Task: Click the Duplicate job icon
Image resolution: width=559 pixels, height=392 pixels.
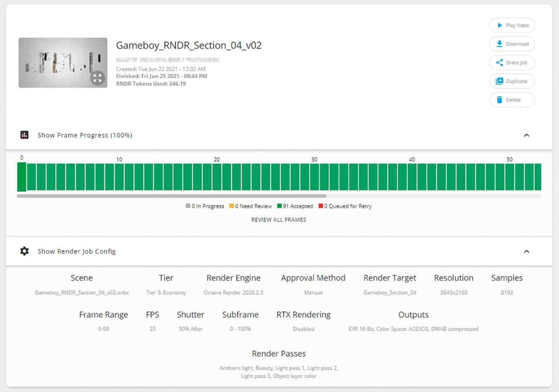Action: click(x=500, y=81)
